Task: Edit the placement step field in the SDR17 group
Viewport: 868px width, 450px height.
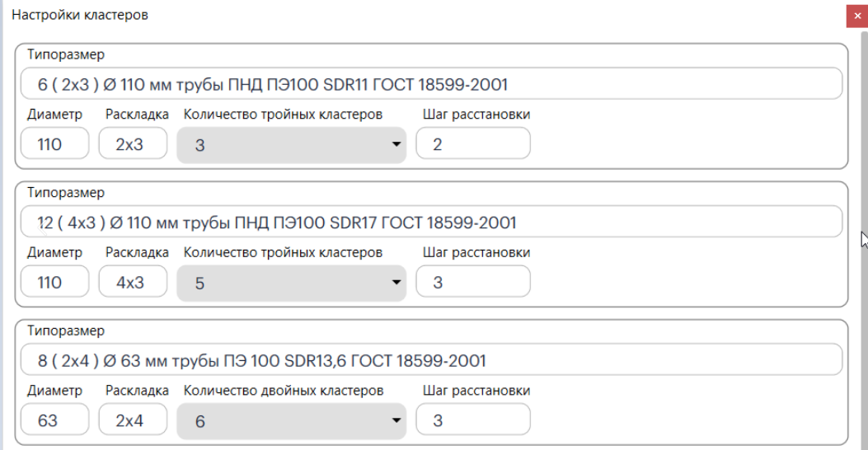Action: click(472, 282)
